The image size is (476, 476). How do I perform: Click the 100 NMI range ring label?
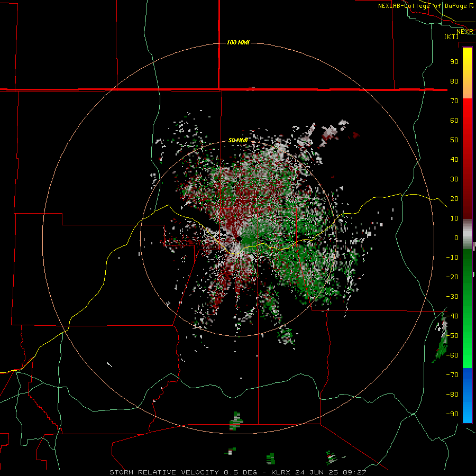pyautogui.click(x=238, y=42)
